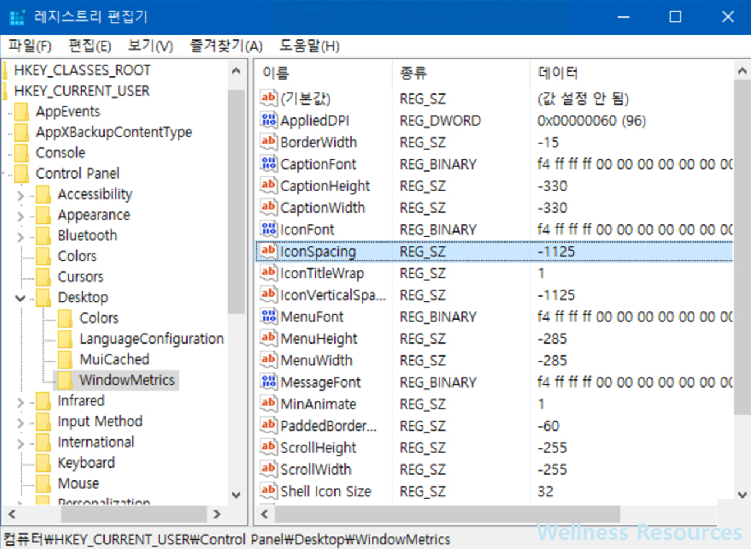Click the tree pane scroll right arrow
Screen dimensions: 756x558
coord(217,515)
